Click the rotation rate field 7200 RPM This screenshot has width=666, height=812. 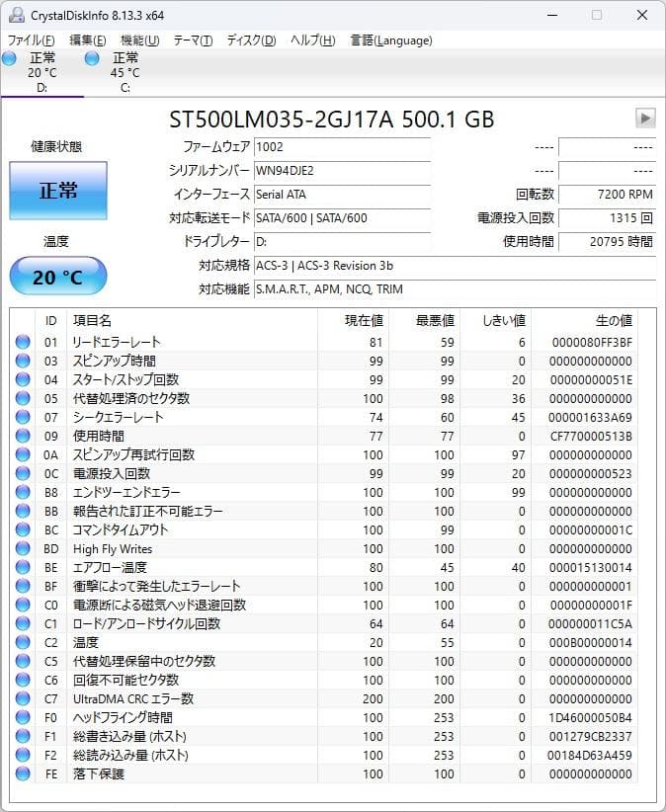coord(608,195)
